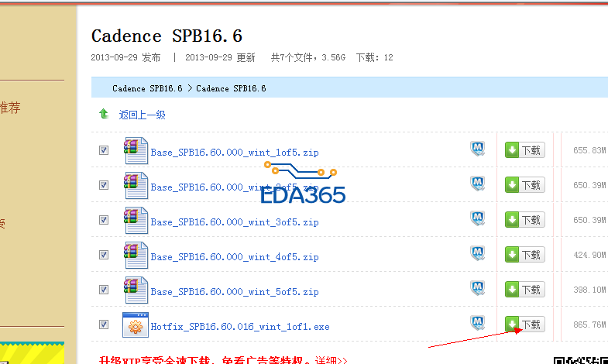The height and width of the screenshot is (364, 608).
Task: Click security shield icon for 4of5.zip row
Action: coord(478,252)
